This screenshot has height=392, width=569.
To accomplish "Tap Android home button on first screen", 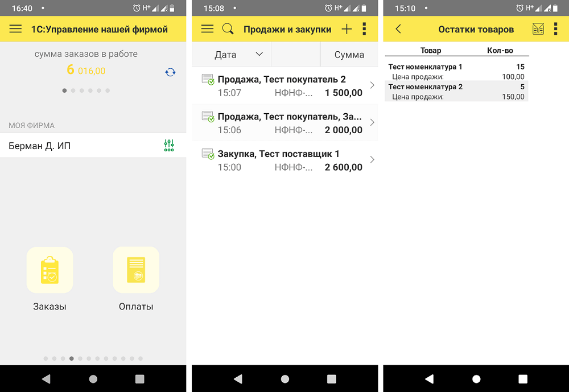I will 93,379.
